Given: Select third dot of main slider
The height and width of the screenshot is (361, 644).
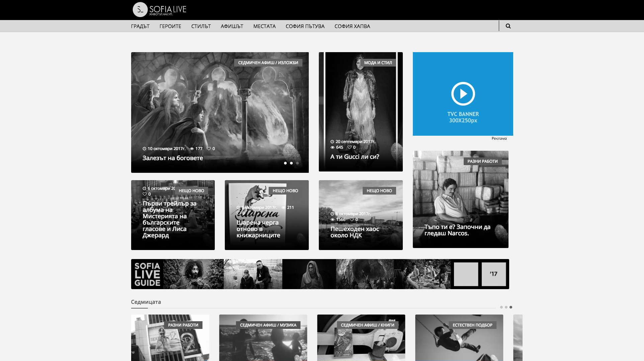Looking at the screenshot, I should point(297,163).
